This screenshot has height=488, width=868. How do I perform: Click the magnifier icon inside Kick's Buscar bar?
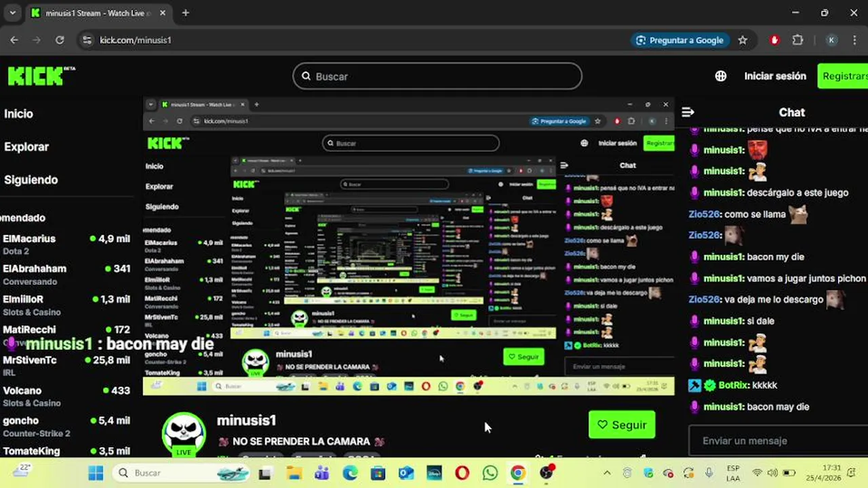(306, 77)
